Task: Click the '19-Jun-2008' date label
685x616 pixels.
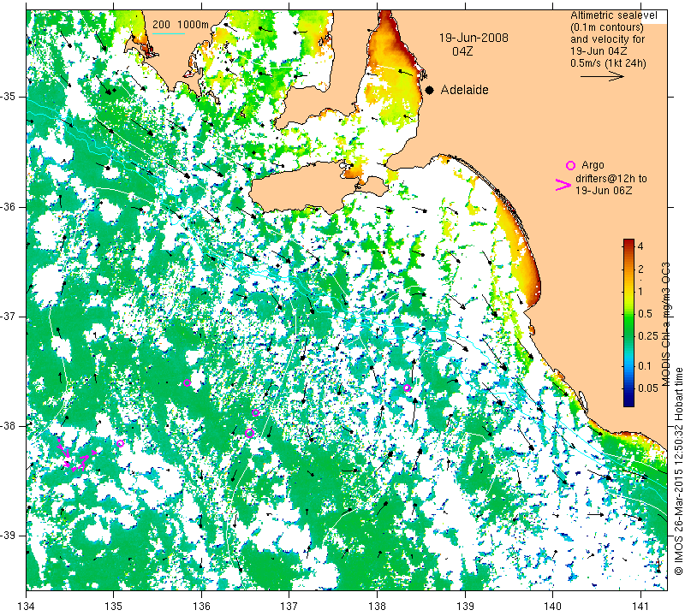Action: [x=474, y=38]
